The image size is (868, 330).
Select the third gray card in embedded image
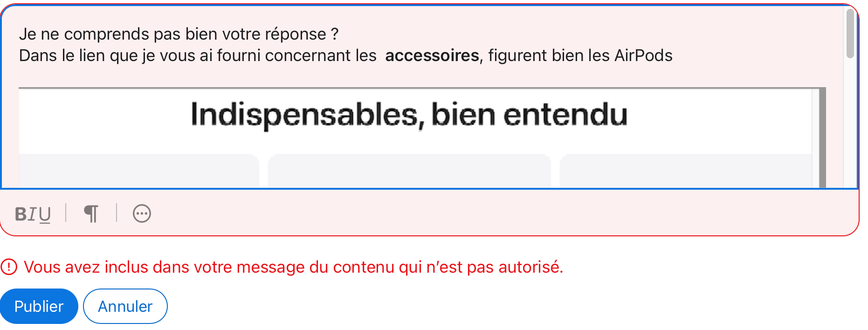pos(685,171)
